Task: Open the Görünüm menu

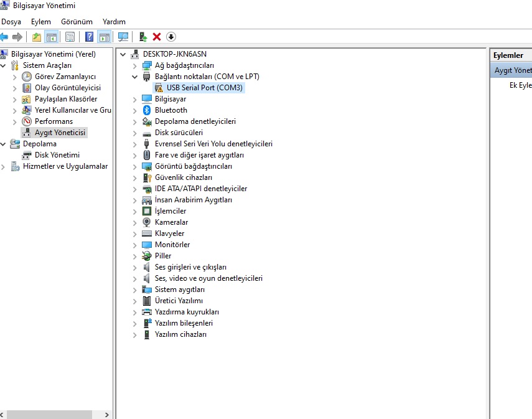Action: point(77,22)
